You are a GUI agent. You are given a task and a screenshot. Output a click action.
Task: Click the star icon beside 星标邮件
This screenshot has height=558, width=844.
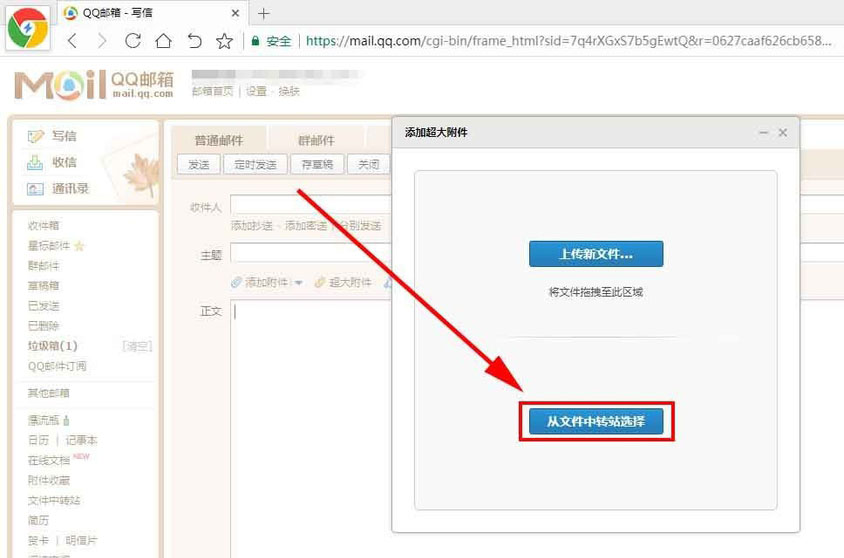(x=79, y=246)
